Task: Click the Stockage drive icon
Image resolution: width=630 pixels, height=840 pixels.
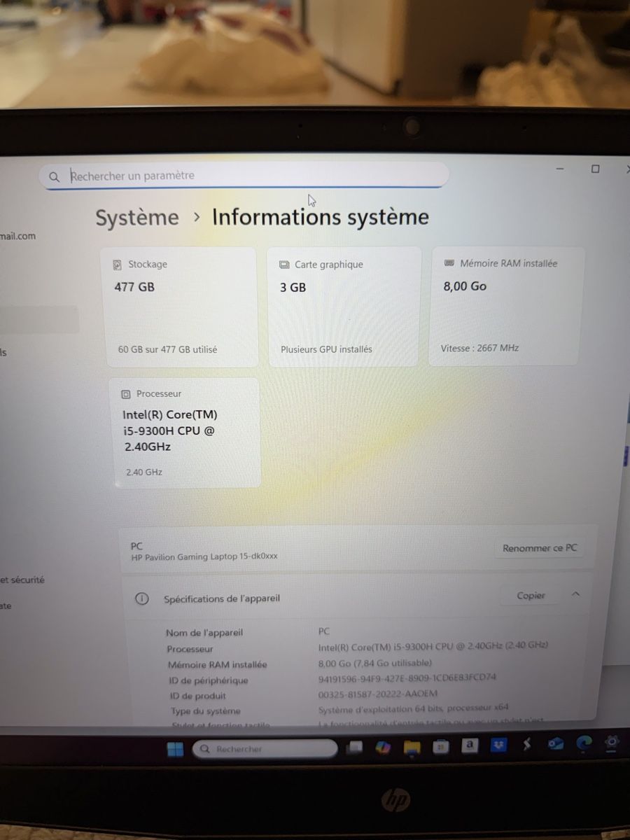Action: point(118,265)
